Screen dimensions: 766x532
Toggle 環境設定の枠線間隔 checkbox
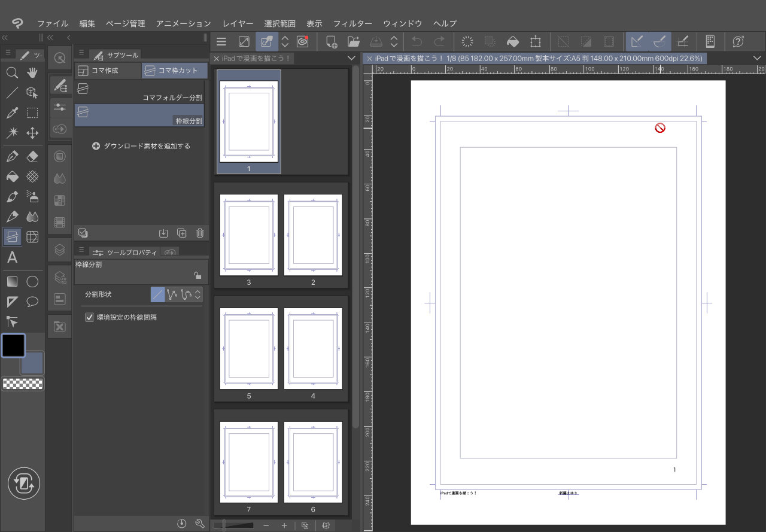pyautogui.click(x=90, y=317)
